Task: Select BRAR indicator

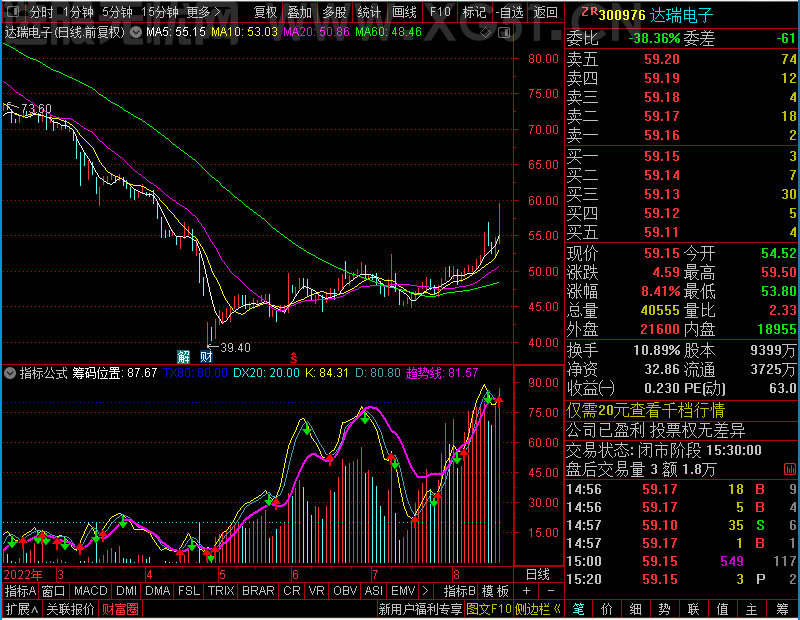Action: (258, 591)
